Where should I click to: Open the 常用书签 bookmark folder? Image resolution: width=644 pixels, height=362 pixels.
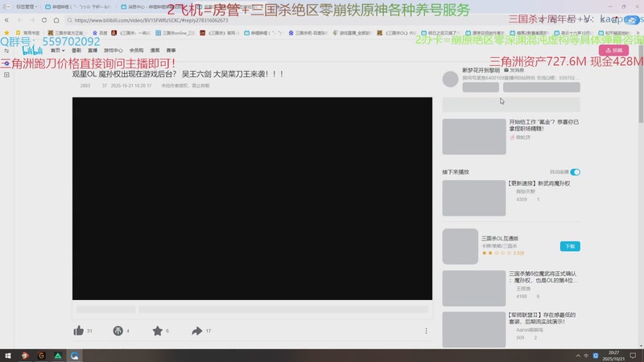(x=28, y=32)
